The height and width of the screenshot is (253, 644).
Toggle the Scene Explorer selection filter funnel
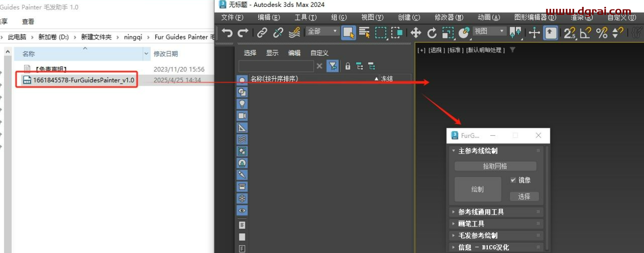click(333, 66)
